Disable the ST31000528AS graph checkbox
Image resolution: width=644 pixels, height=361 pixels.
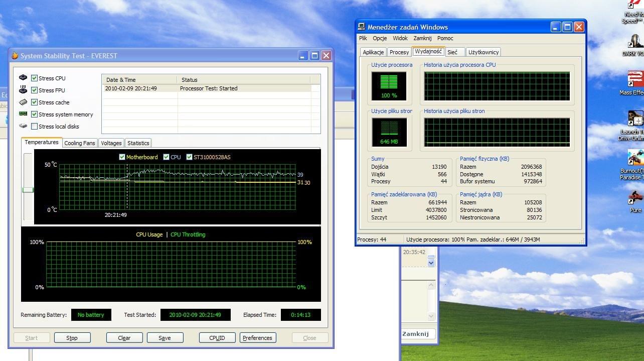[x=189, y=157]
